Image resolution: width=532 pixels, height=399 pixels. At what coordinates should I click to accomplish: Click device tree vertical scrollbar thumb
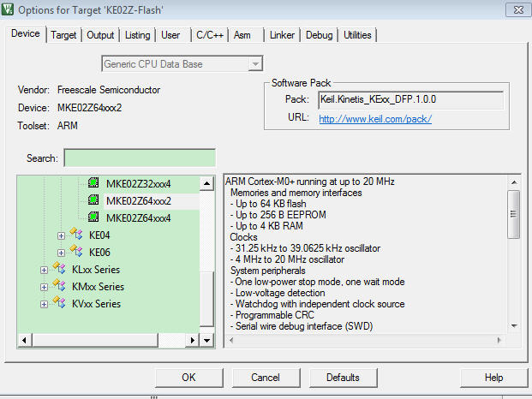pyautogui.click(x=206, y=299)
